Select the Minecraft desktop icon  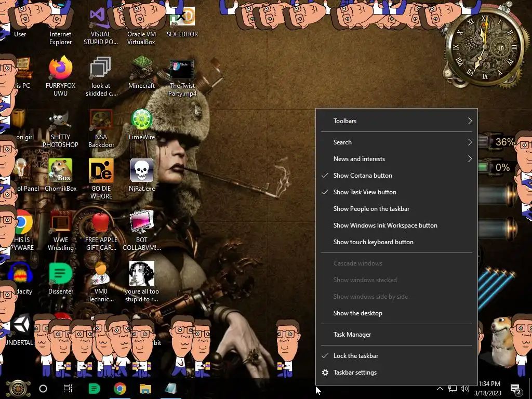point(141,73)
